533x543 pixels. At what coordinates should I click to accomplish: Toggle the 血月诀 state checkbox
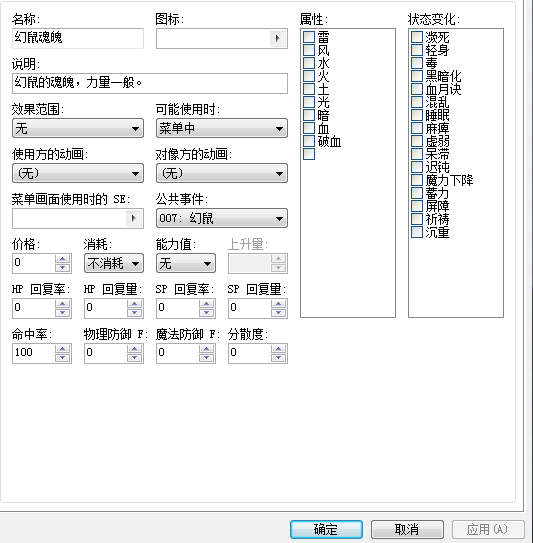[417, 89]
